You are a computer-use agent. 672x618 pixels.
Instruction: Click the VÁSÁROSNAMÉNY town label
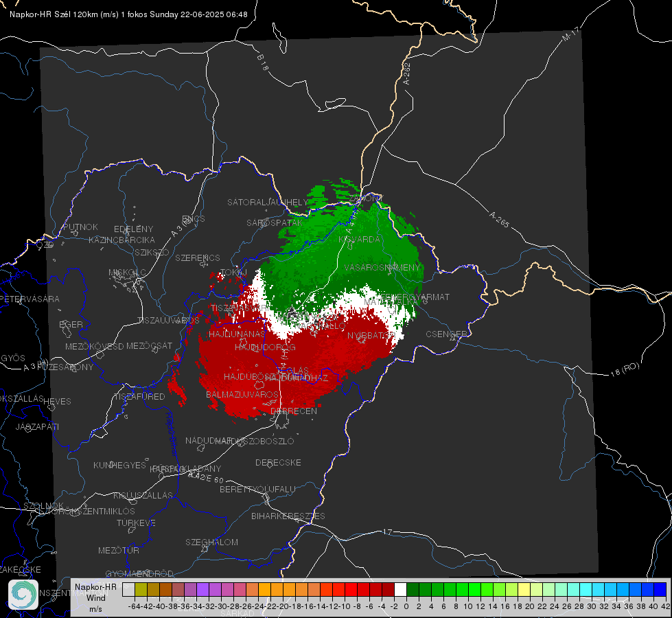tap(383, 267)
